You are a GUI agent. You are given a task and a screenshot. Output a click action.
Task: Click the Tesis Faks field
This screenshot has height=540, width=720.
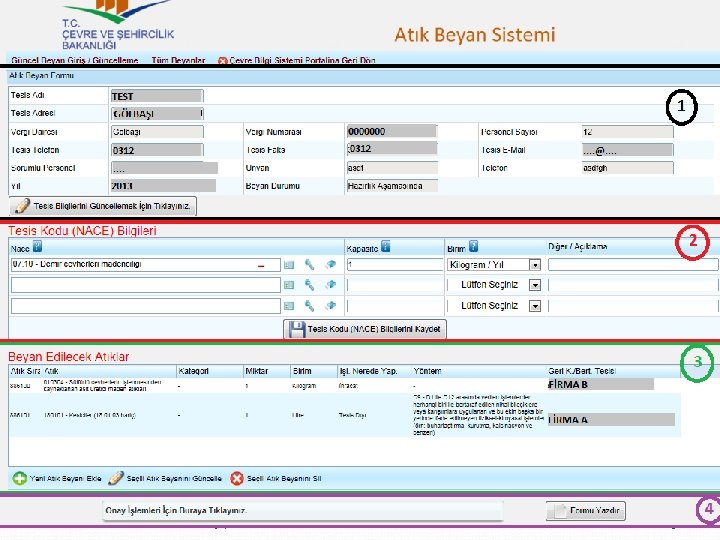pos(392,148)
